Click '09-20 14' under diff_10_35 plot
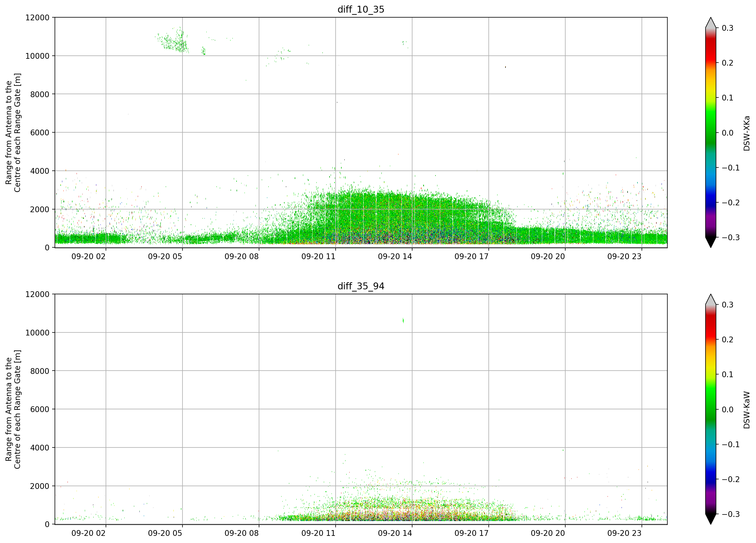 tap(395, 256)
